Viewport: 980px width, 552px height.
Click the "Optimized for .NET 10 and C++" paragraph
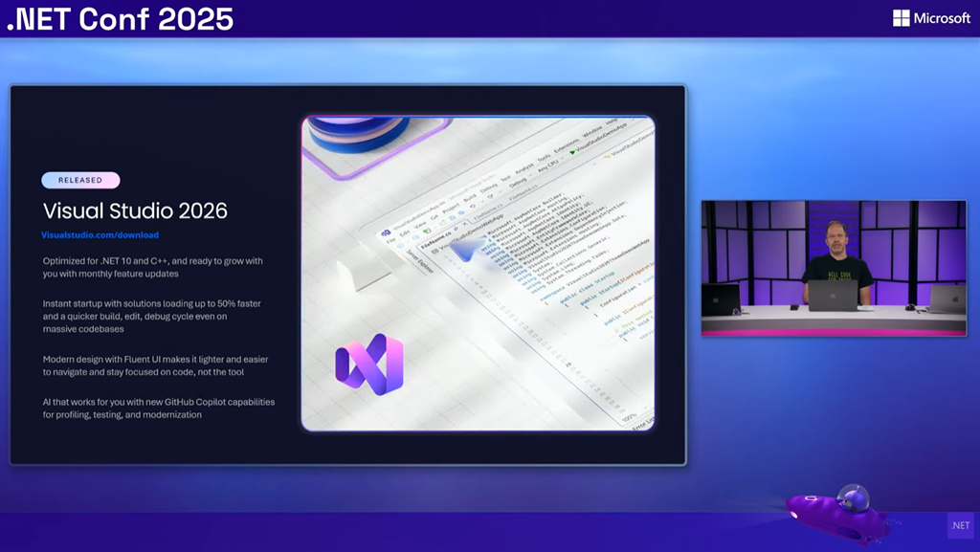152,267
